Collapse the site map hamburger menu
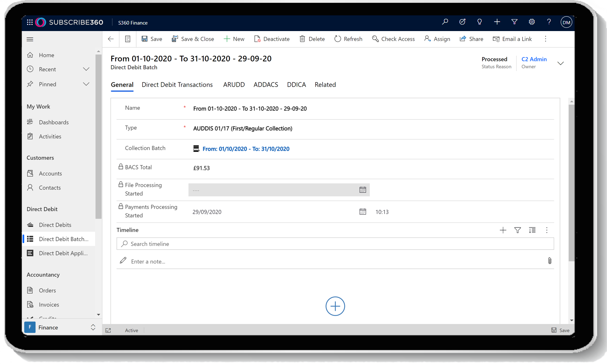This screenshot has width=607, height=364. tap(30, 39)
